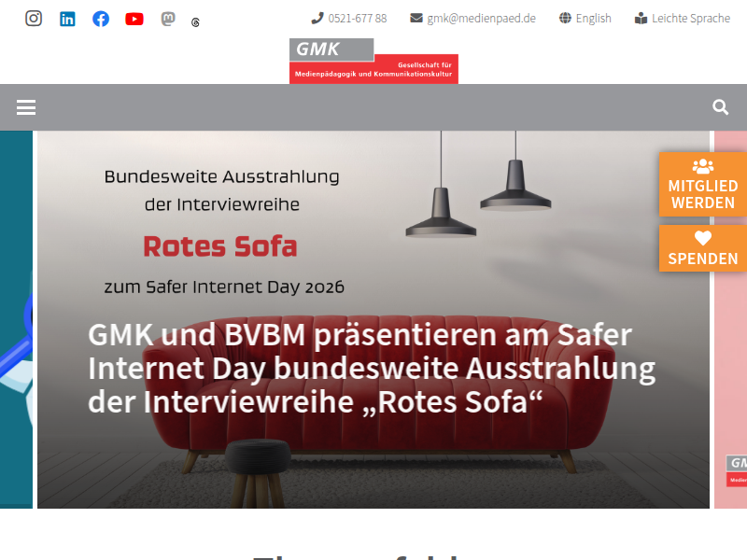
Task: Go to homepage via GMK logo
Action: [374, 61]
